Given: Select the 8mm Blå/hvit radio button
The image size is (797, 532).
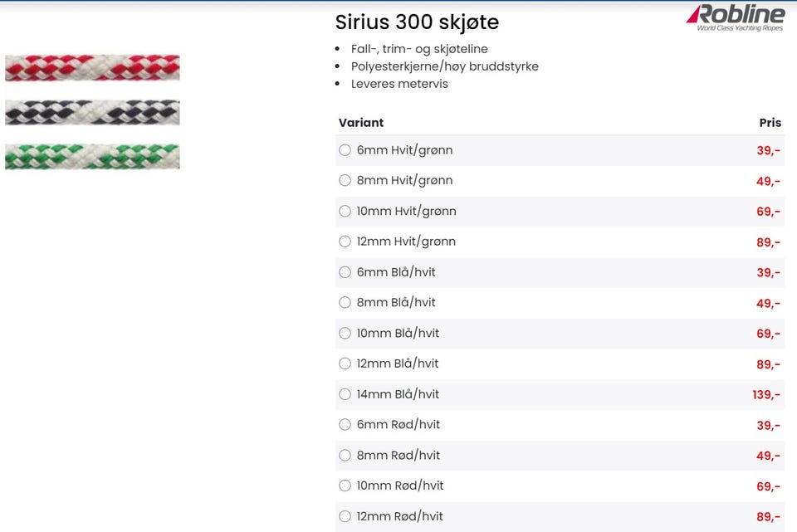Looking at the screenshot, I should pos(345,302).
